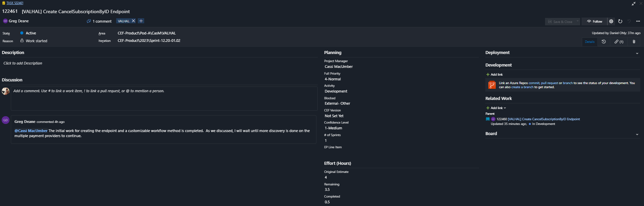The width and height of the screenshot is (644, 206).
Task: Click the Discussion section heading
Action: point(12,80)
